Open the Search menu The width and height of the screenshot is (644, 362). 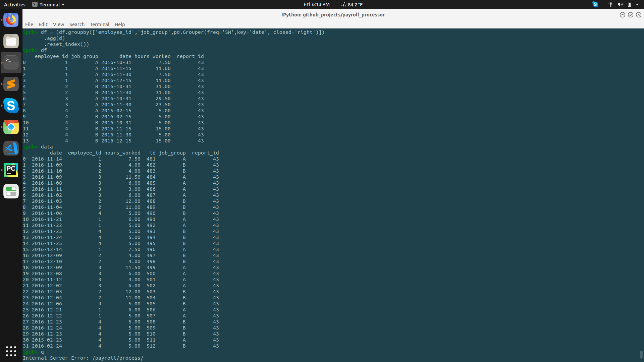click(77, 24)
